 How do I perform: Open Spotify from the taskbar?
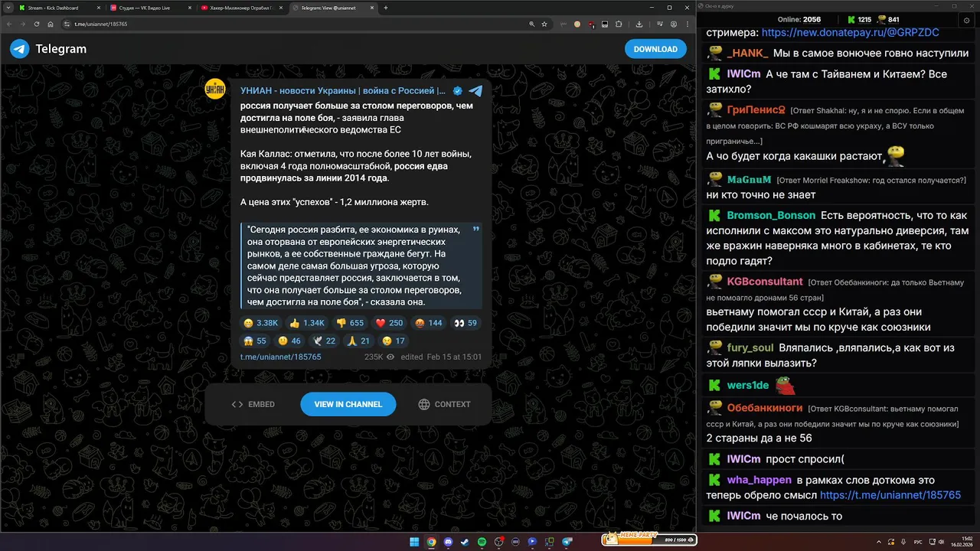482,541
